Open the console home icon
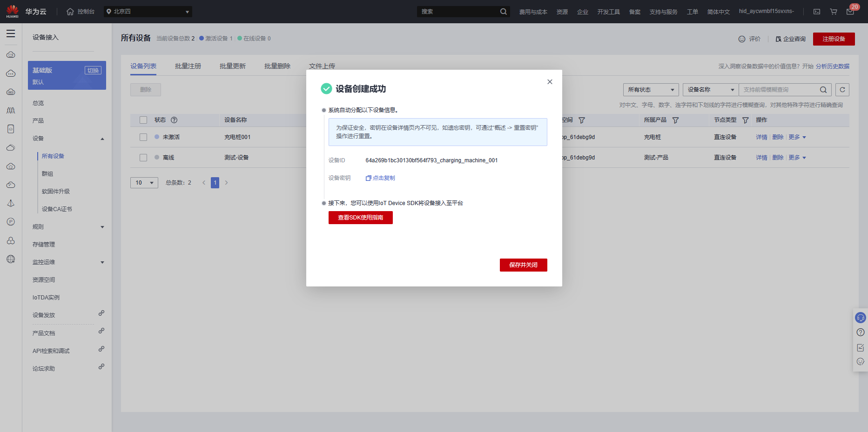Image resolution: width=868 pixels, height=432 pixels. [70, 12]
